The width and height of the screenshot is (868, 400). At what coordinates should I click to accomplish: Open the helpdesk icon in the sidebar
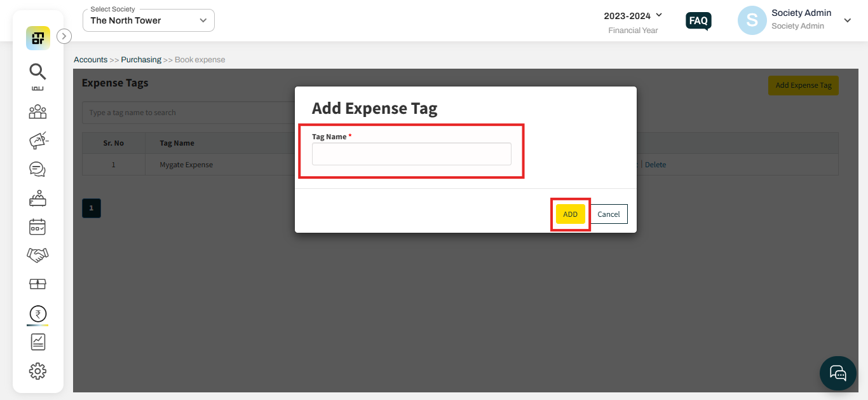(x=37, y=198)
